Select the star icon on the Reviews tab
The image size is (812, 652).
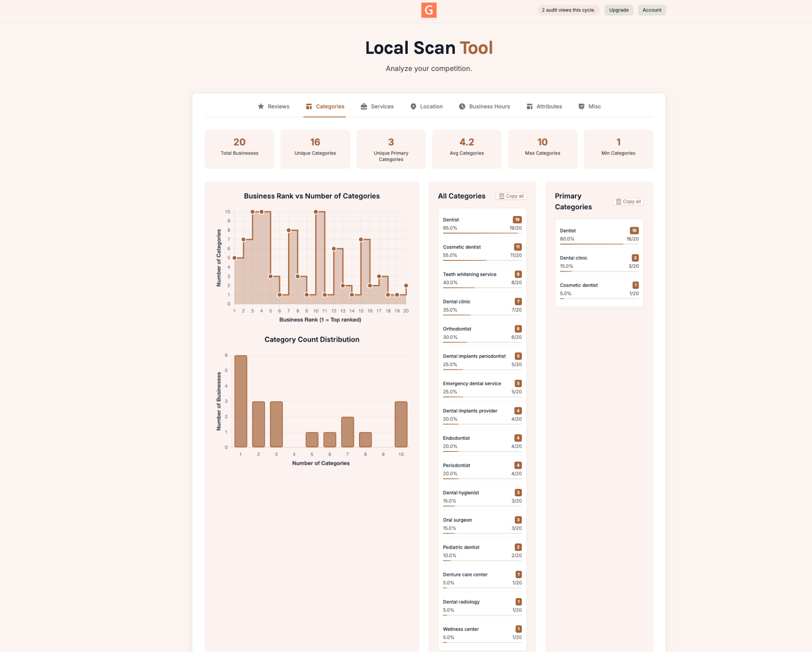260,107
